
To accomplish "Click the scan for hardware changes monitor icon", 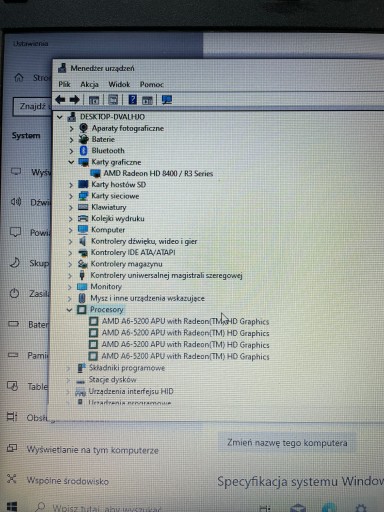I will point(167,99).
